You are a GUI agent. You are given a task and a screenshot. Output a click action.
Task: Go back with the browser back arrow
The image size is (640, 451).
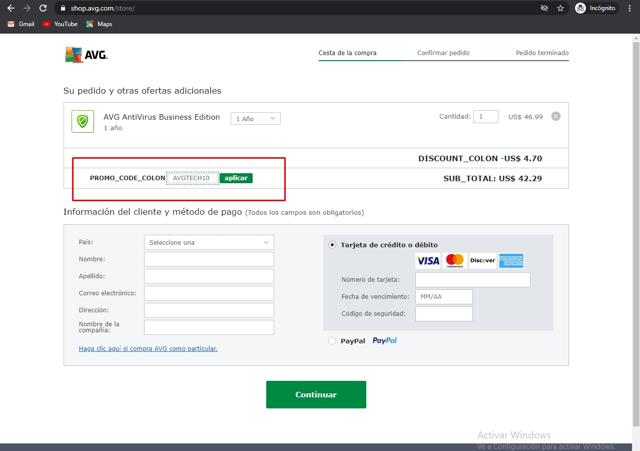[11, 8]
